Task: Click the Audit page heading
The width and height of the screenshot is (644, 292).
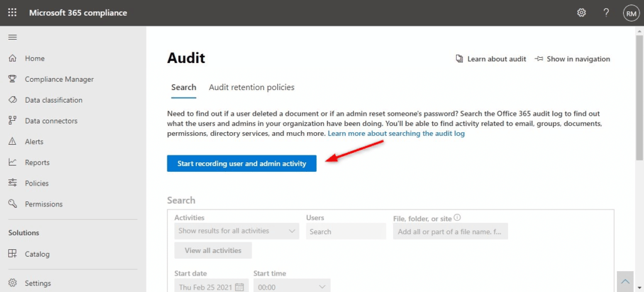Action: [186, 59]
